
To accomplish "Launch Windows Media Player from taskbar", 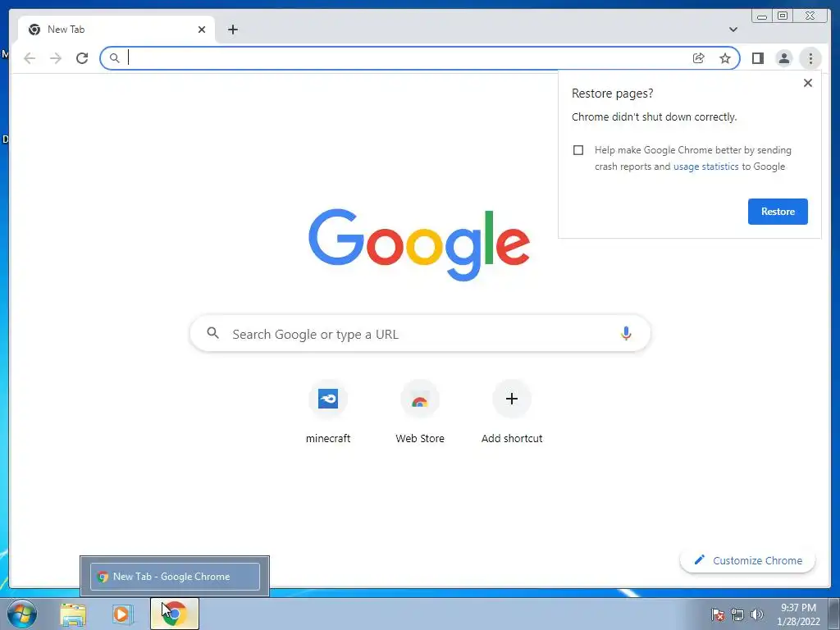I will (123, 614).
